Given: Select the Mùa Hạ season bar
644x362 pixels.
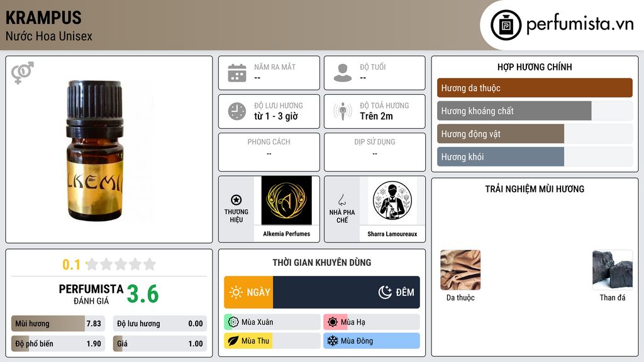Looking at the screenshot, I should (x=372, y=322).
